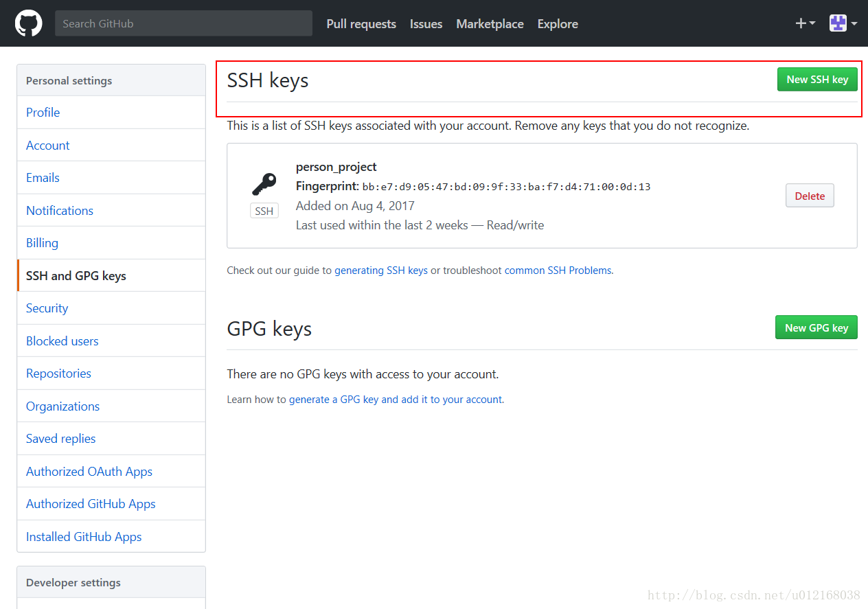Open Issues in top navigation

tap(426, 24)
